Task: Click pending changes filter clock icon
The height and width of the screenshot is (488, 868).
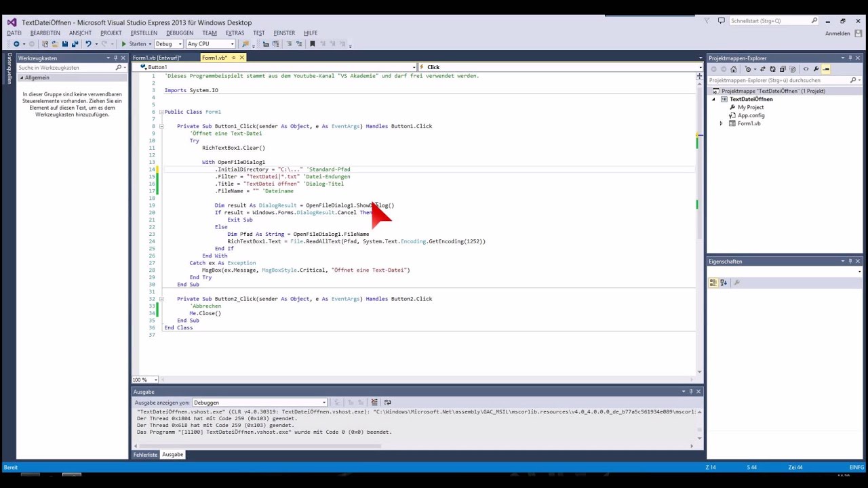Action: pos(748,69)
